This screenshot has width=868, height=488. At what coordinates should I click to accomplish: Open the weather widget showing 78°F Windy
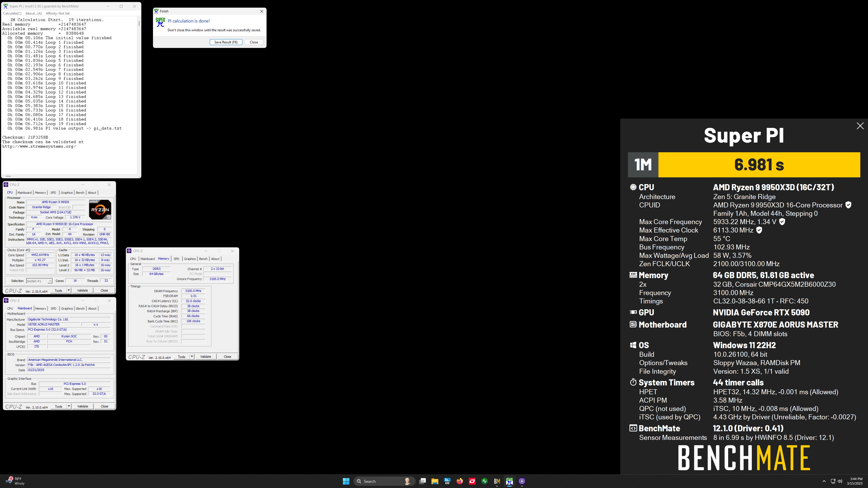pos(15,481)
